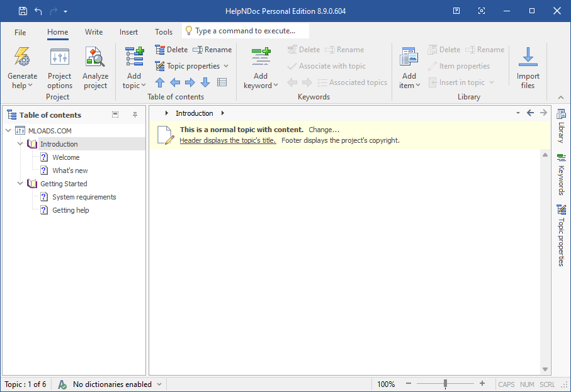The width and height of the screenshot is (571, 392).
Task: Open the Keywords side panel
Action: pos(561,175)
